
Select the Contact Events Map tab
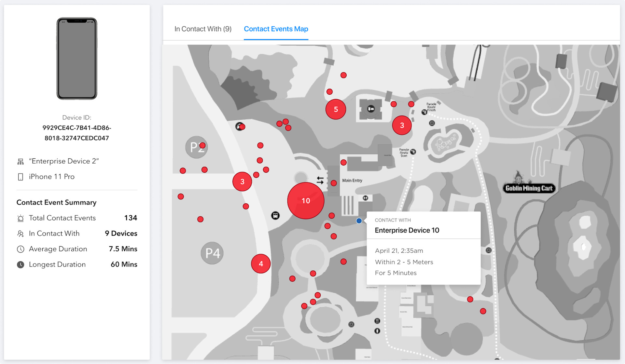276,29
